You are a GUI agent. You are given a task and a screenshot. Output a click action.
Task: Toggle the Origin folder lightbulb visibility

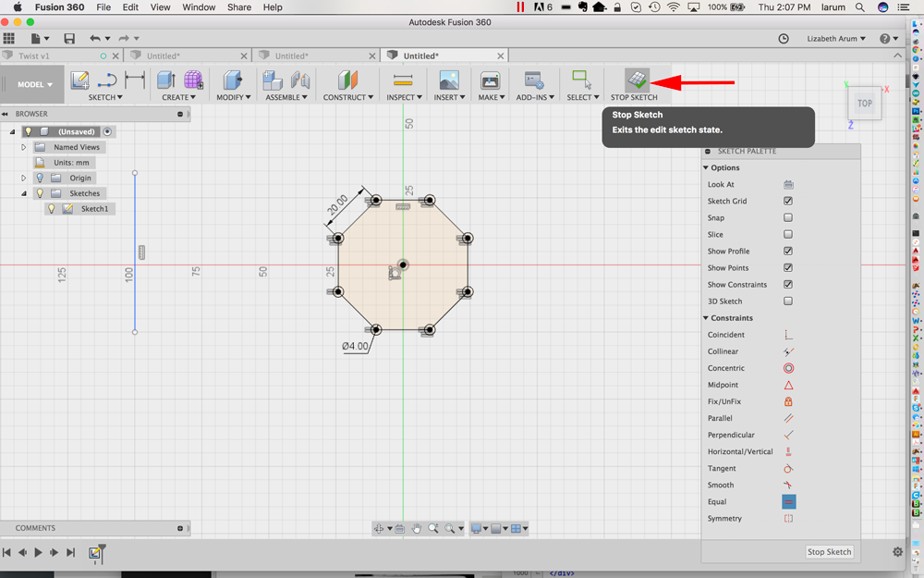click(40, 178)
